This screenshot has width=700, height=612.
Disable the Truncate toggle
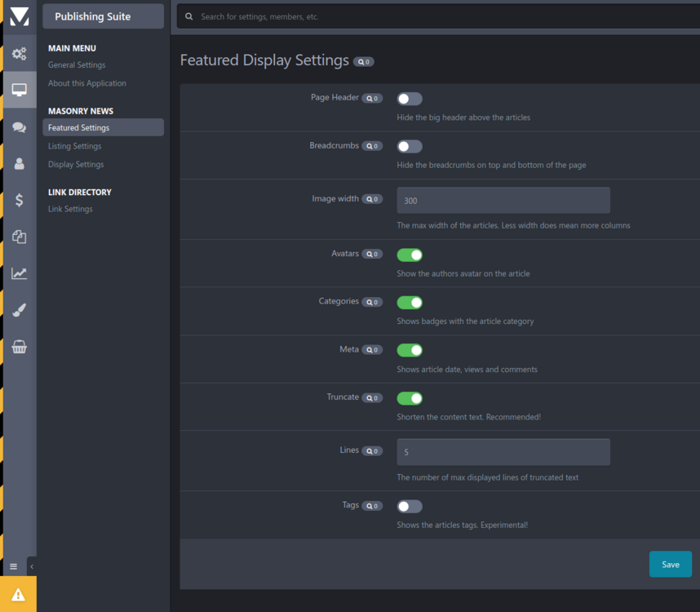coord(410,398)
